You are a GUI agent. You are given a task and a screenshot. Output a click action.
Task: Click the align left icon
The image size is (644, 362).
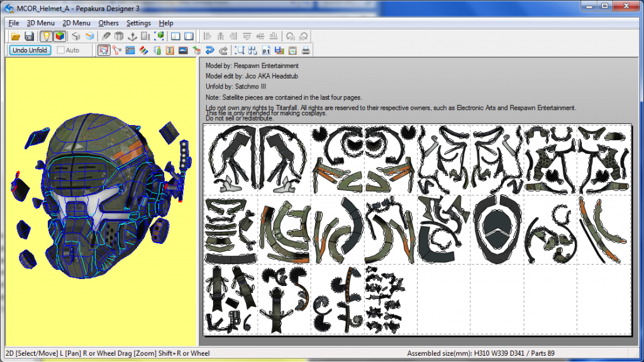pos(208,36)
